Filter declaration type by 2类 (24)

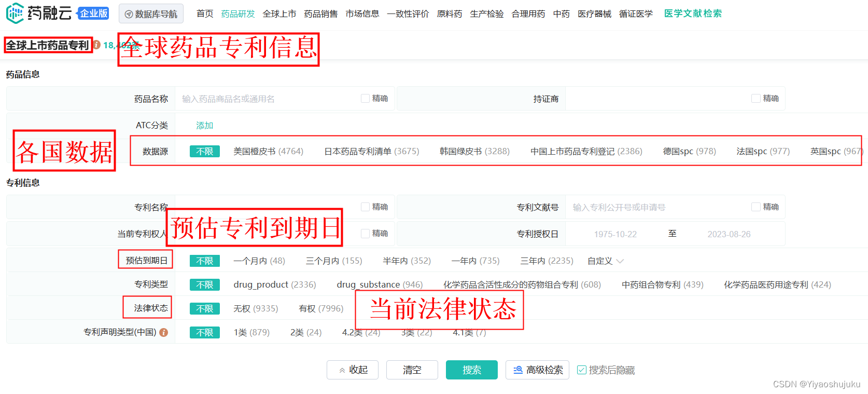click(x=306, y=332)
